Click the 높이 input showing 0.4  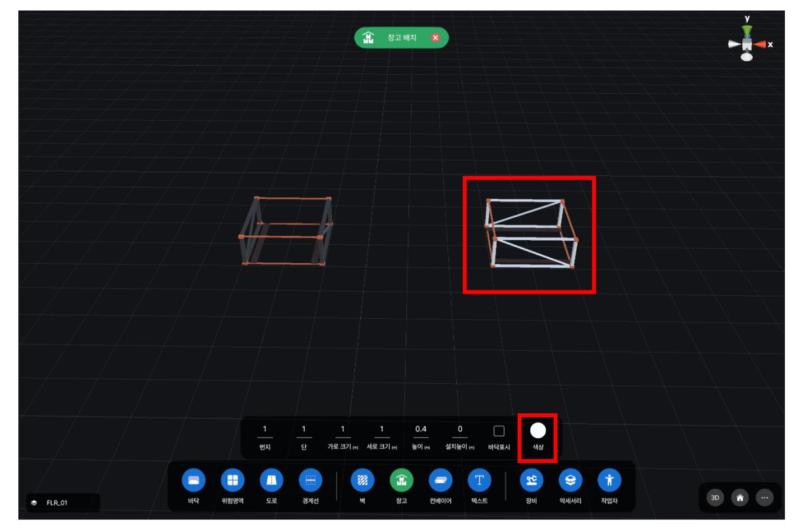pos(421,429)
